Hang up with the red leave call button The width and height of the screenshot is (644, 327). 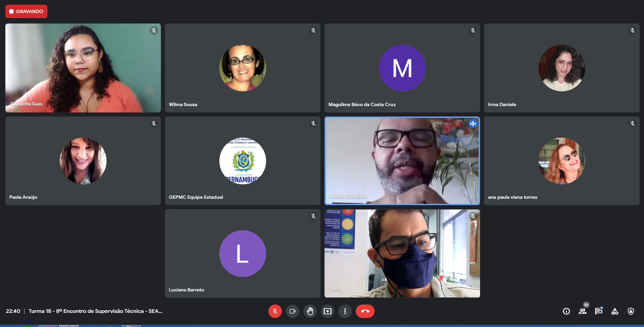[x=365, y=311]
